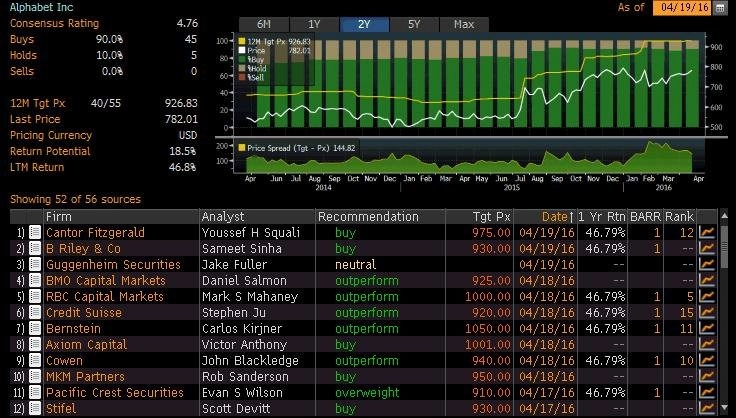
Task: Click the table scrollbar up arrow
Action: point(724,215)
